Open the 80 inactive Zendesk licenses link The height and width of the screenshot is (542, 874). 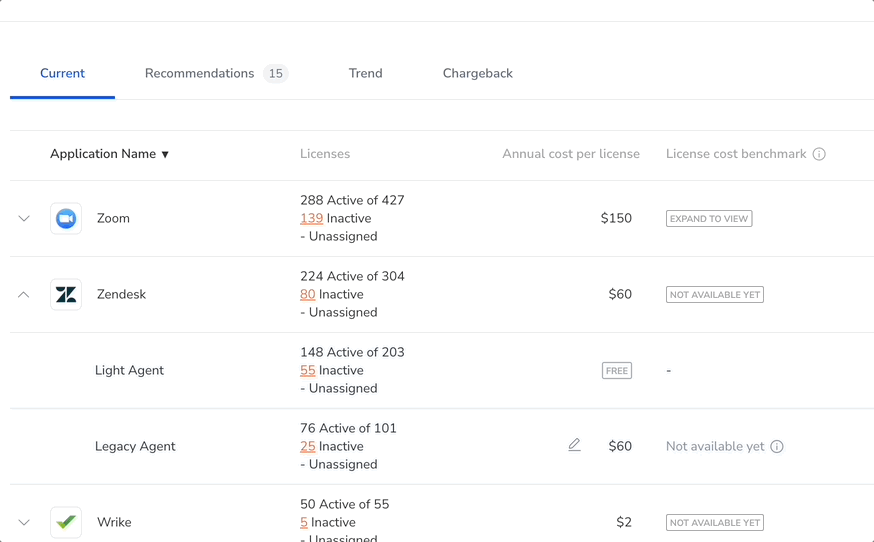308,294
